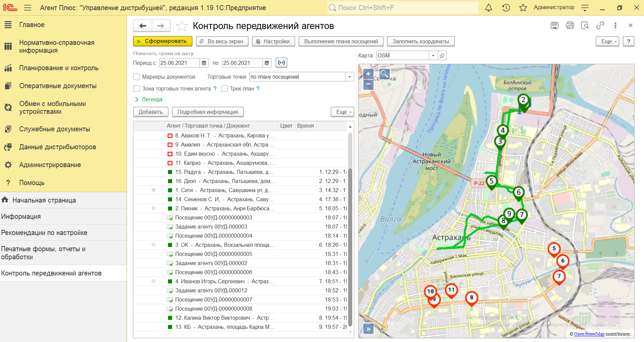Save report using the floppy disk icon

point(555,25)
